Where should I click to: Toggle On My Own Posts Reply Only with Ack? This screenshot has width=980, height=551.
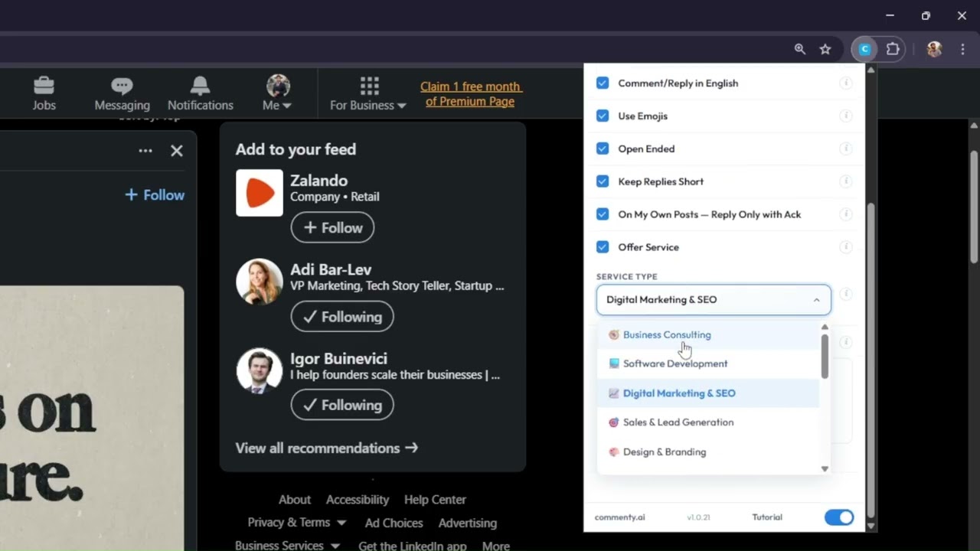pos(603,214)
